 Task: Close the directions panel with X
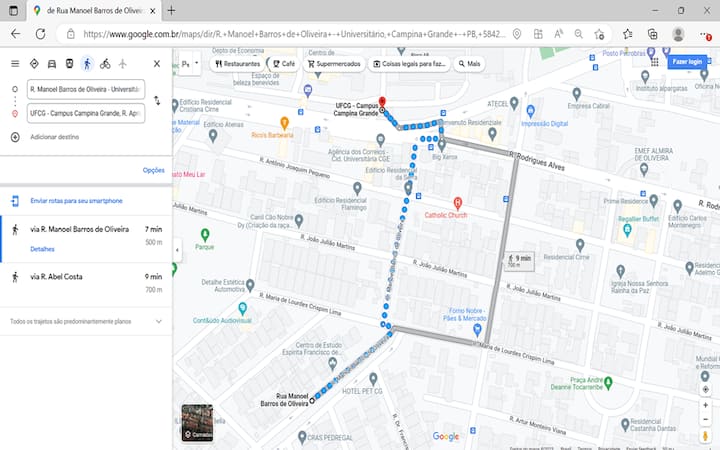[x=156, y=64]
